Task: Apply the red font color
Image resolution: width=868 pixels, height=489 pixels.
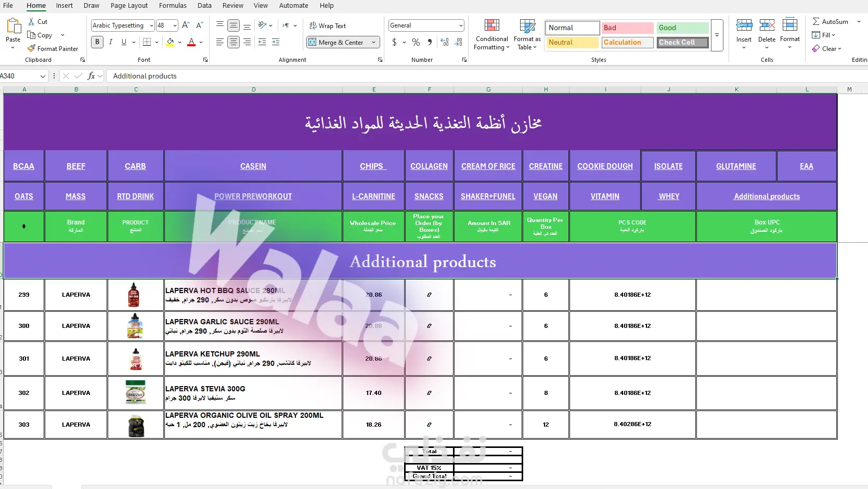Action: click(191, 42)
